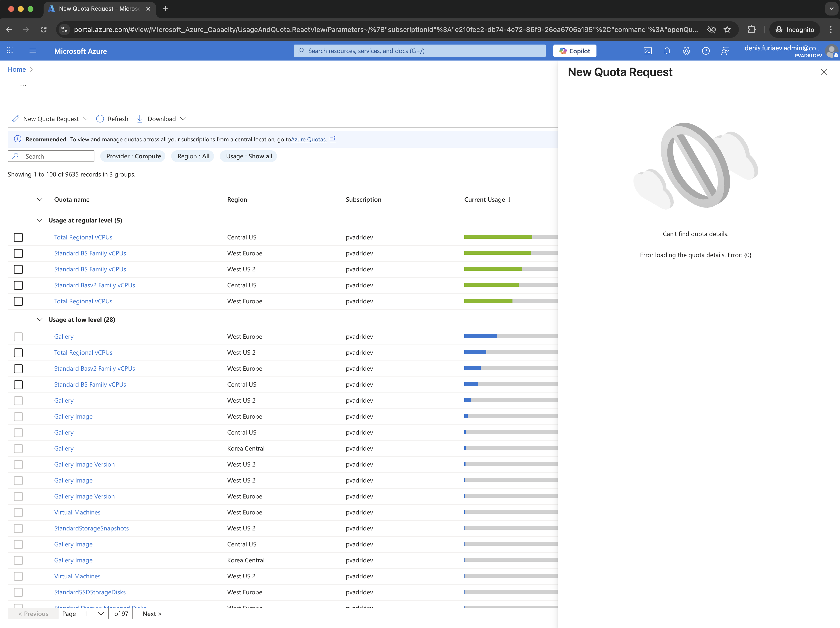
Task: Click the info icon in Recommended banner
Action: point(17,139)
